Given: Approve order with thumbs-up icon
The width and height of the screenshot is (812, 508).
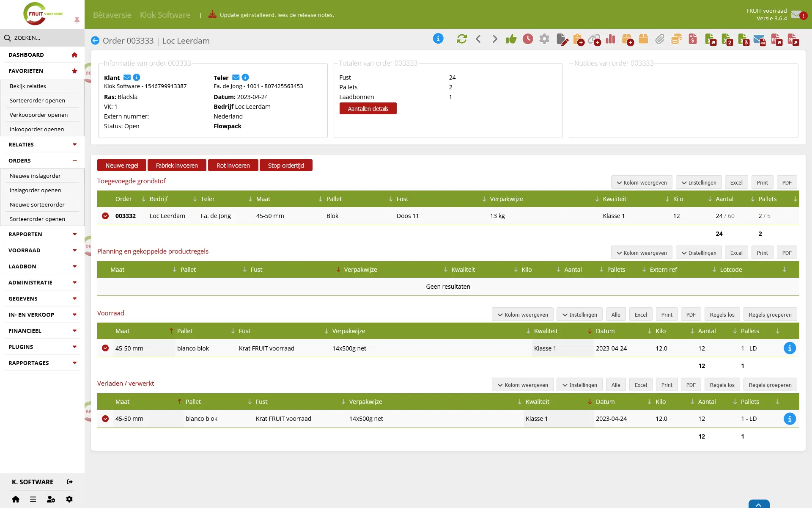Looking at the screenshot, I should coord(511,39).
